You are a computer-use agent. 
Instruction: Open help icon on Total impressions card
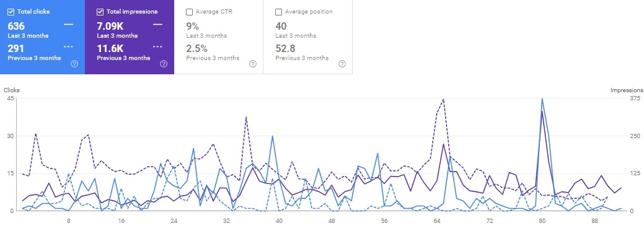point(164,64)
